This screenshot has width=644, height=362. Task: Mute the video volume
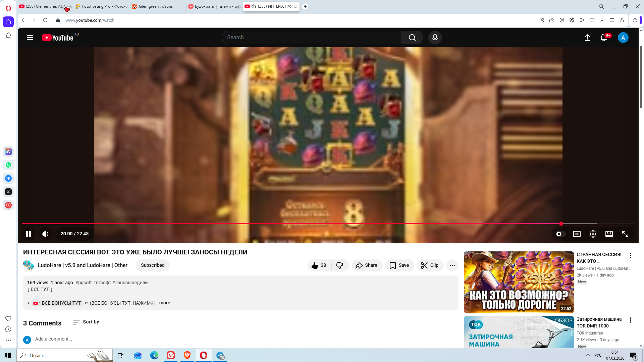[45, 234]
